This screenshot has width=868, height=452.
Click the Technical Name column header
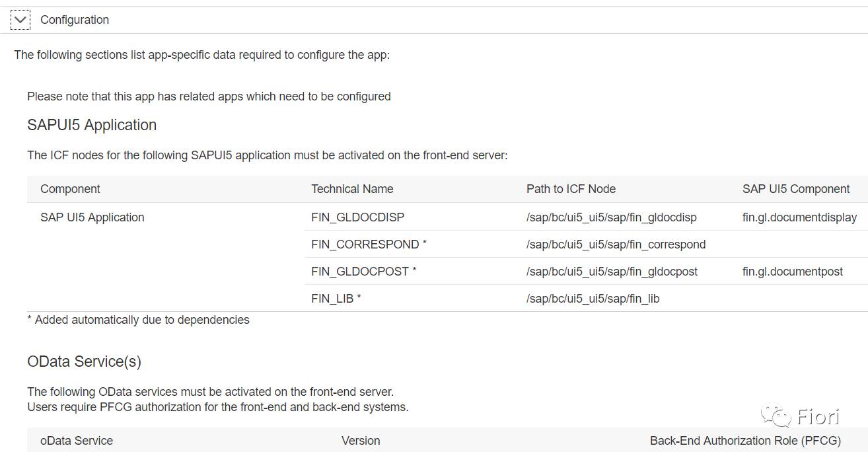pos(352,189)
